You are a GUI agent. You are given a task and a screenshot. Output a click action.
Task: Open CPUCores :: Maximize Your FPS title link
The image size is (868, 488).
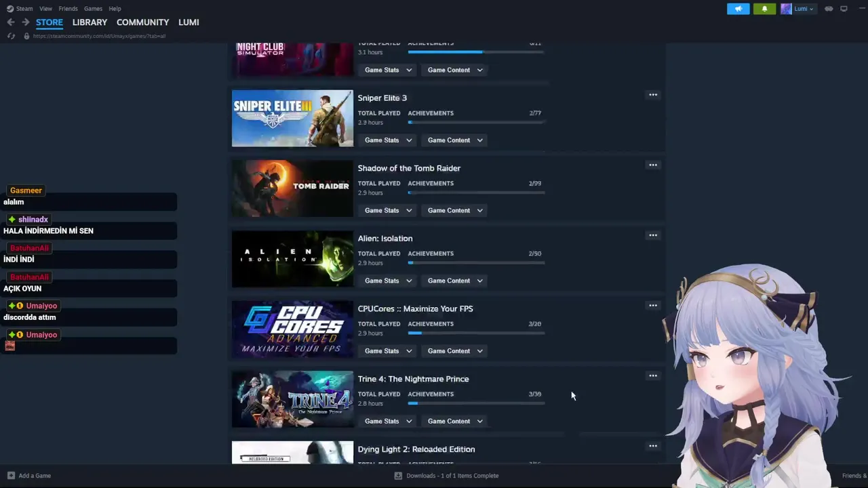point(415,309)
